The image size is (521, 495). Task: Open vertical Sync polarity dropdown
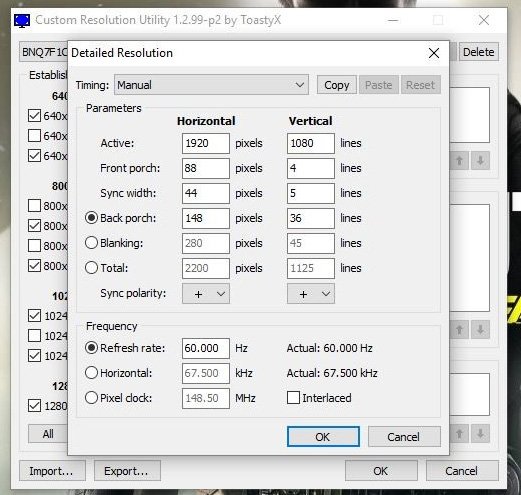pyautogui.click(x=311, y=294)
